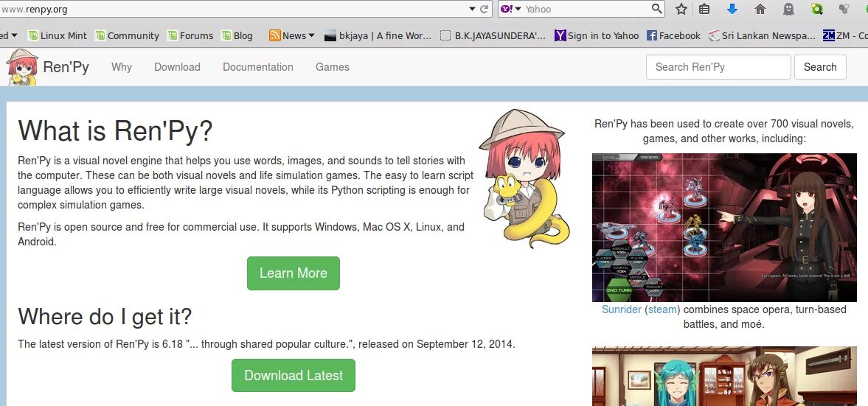Image resolution: width=868 pixels, height=406 pixels.
Task: Open the Ghostery ghost icon
Action: [x=788, y=9]
